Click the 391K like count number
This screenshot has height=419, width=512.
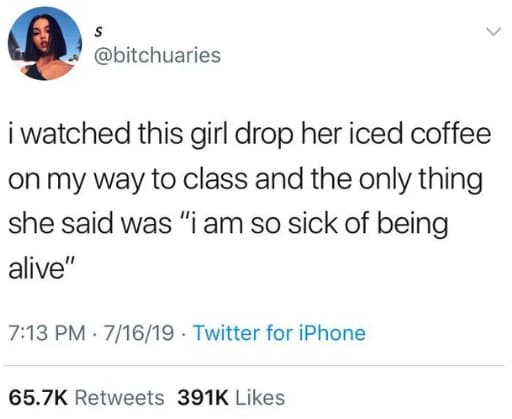coord(203,398)
